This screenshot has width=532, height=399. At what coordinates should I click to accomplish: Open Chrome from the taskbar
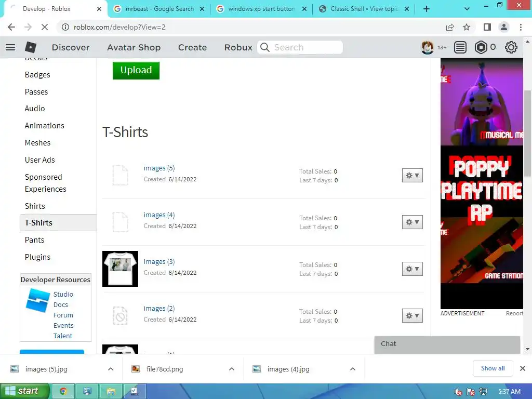click(x=63, y=391)
